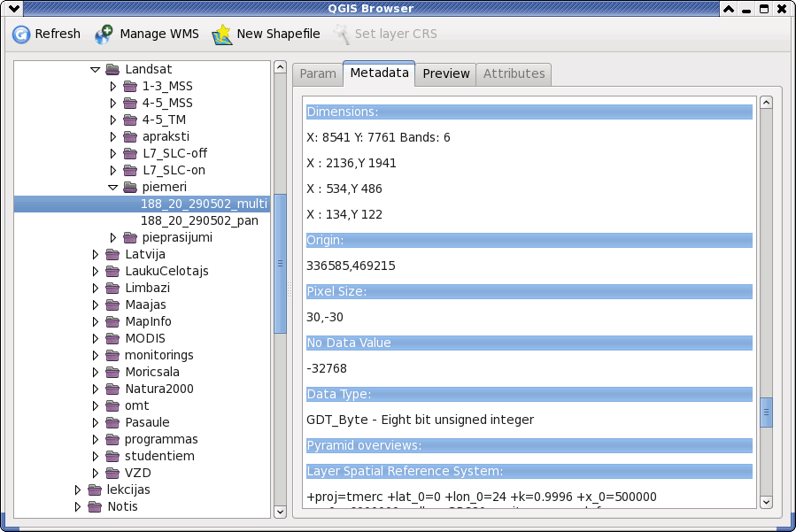Expand the lekcijas tree node
796x532 pixels.
coord(77,490)
